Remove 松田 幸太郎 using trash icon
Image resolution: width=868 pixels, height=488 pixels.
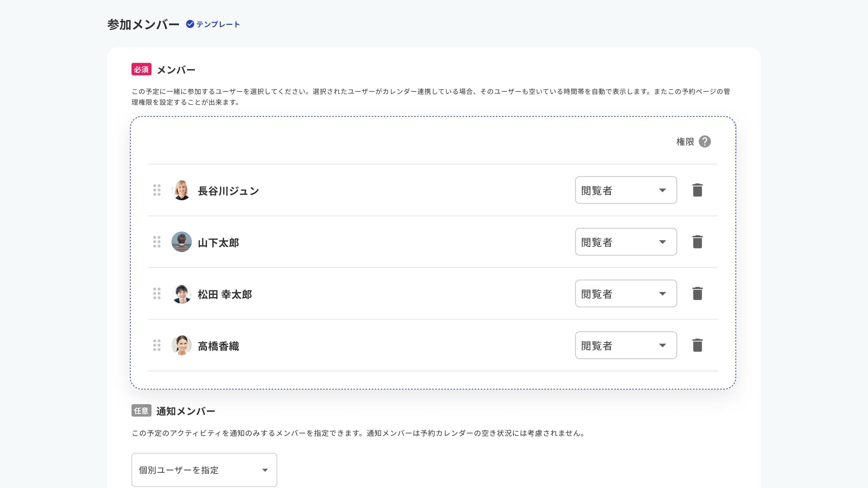(697, 293)
